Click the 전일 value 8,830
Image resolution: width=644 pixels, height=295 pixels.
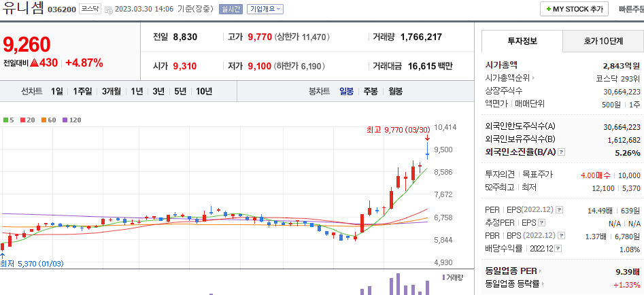(x=185, y=37)
